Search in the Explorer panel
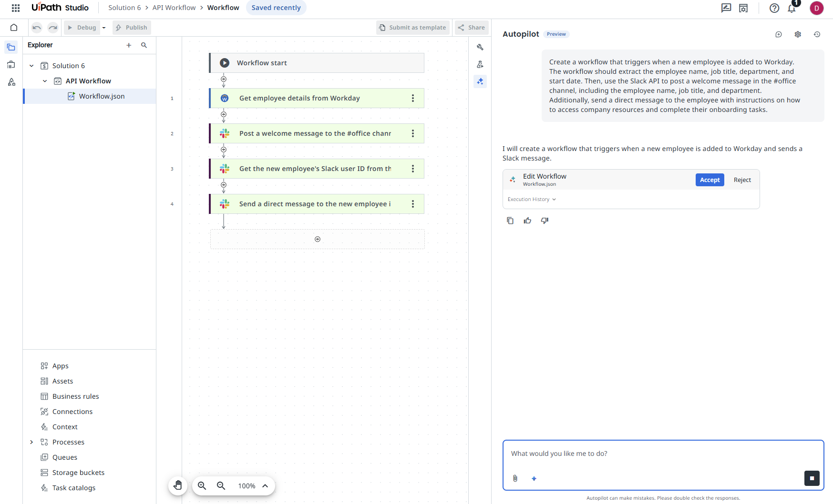The width and height of the screenshot is (833, 504). (144, 45)
